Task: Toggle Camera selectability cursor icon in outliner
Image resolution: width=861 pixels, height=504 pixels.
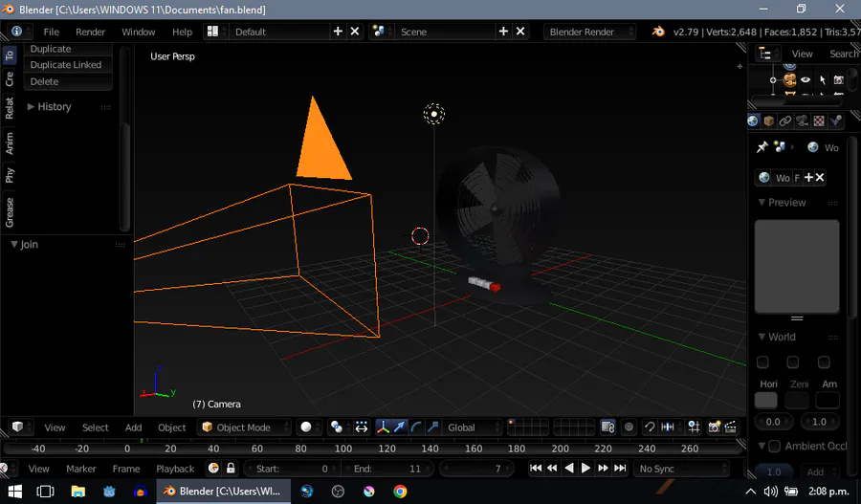Action: [822, 80]
